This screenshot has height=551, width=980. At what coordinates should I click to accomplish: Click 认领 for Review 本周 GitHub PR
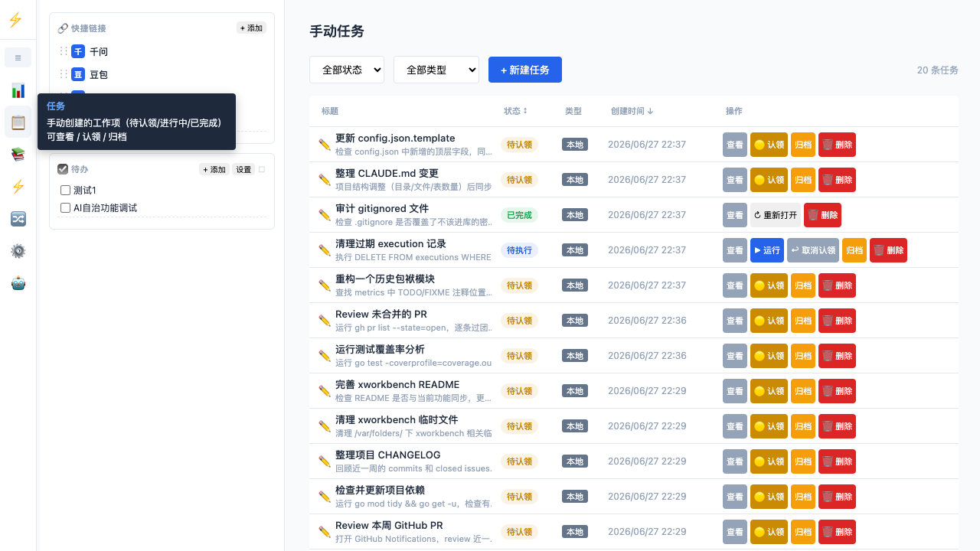[769, 532]
